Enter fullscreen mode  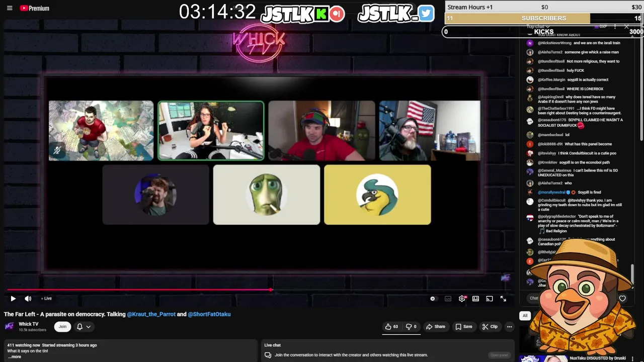point(503,299)
